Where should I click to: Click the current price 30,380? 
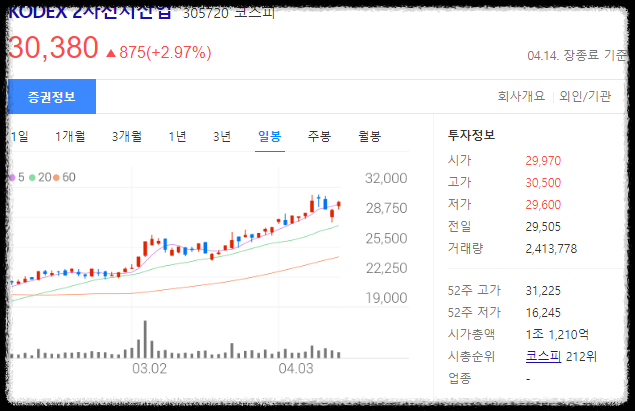click(x=53, y=48)
